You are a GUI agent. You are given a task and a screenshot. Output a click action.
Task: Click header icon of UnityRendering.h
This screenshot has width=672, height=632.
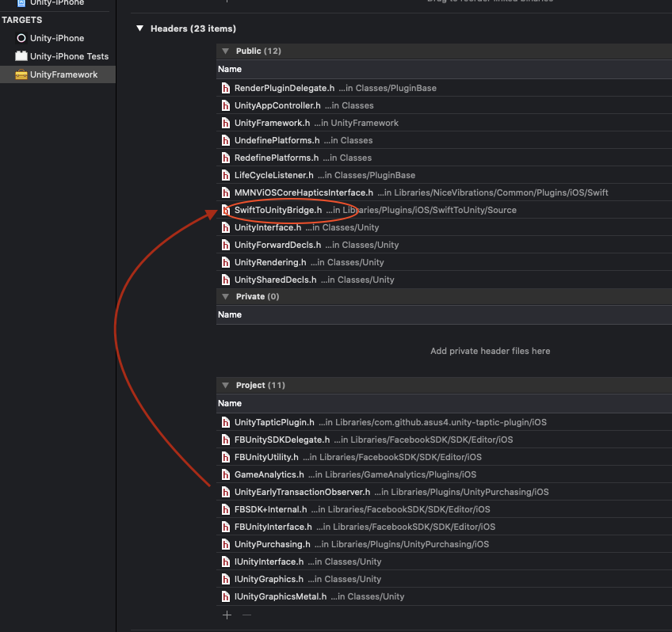[225, 262]
